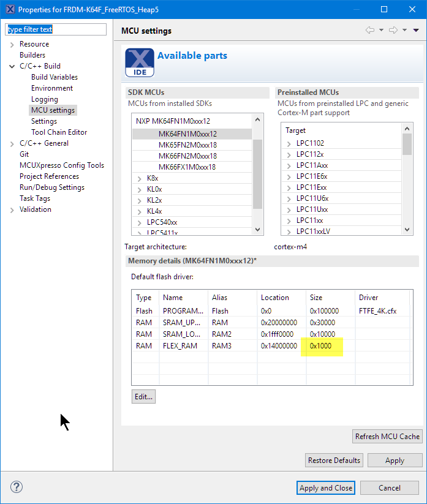Expand the LPC11Axx target

289,166
